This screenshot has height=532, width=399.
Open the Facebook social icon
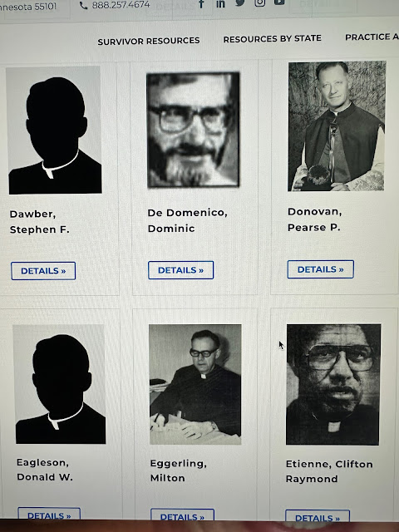click(x=201, y=3)
